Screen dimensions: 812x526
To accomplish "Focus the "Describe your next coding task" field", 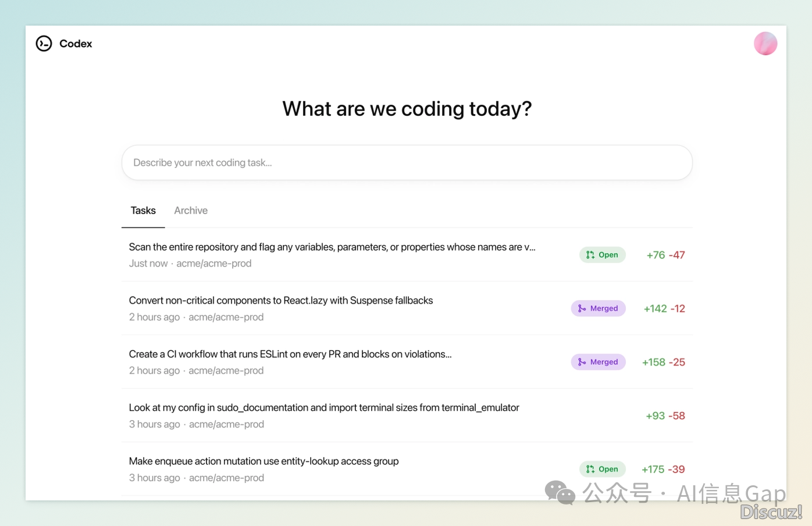I will click(407, 163).
